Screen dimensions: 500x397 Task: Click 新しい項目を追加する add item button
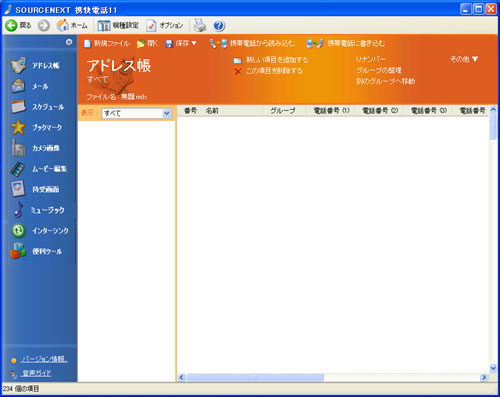tap(271, 60)
